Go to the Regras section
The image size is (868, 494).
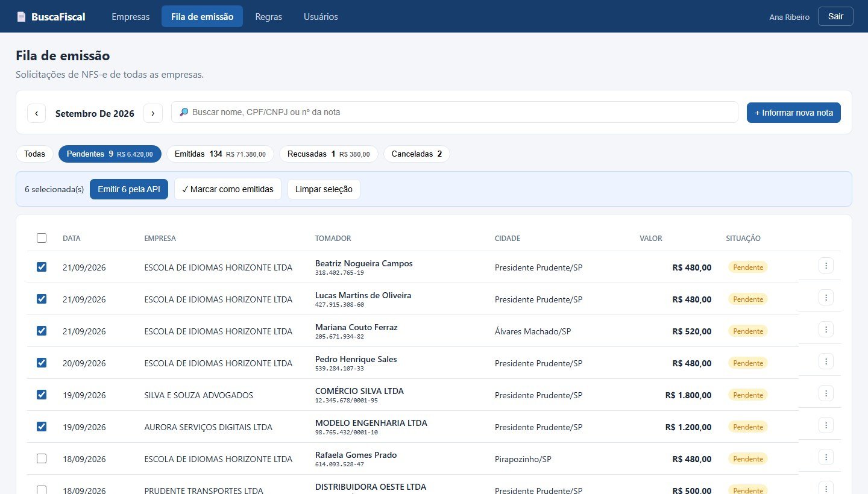(x=268, y=17)
